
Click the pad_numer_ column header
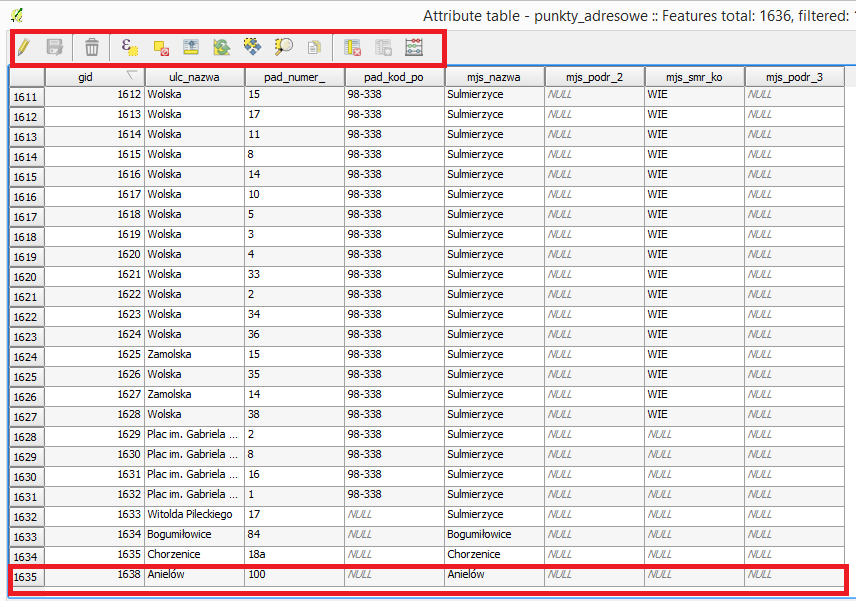(x=295, y=77)
